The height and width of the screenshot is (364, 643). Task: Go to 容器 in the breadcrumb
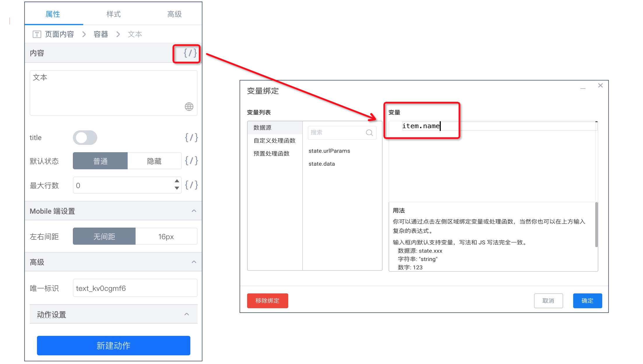tap(101, 34)
